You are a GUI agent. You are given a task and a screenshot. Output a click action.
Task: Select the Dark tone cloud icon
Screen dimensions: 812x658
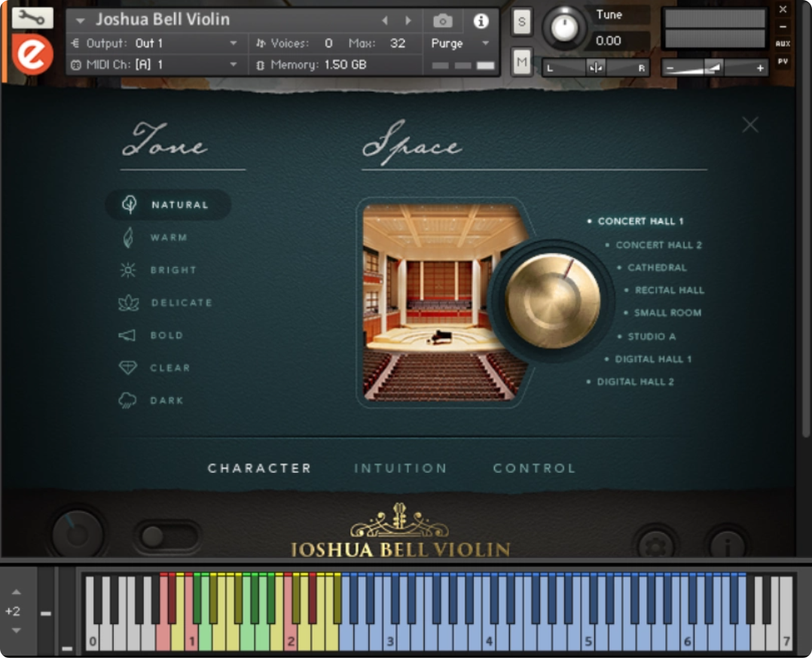127,401
